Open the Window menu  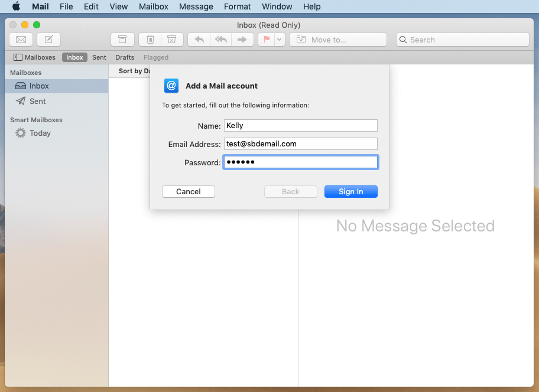coord(277,6)
